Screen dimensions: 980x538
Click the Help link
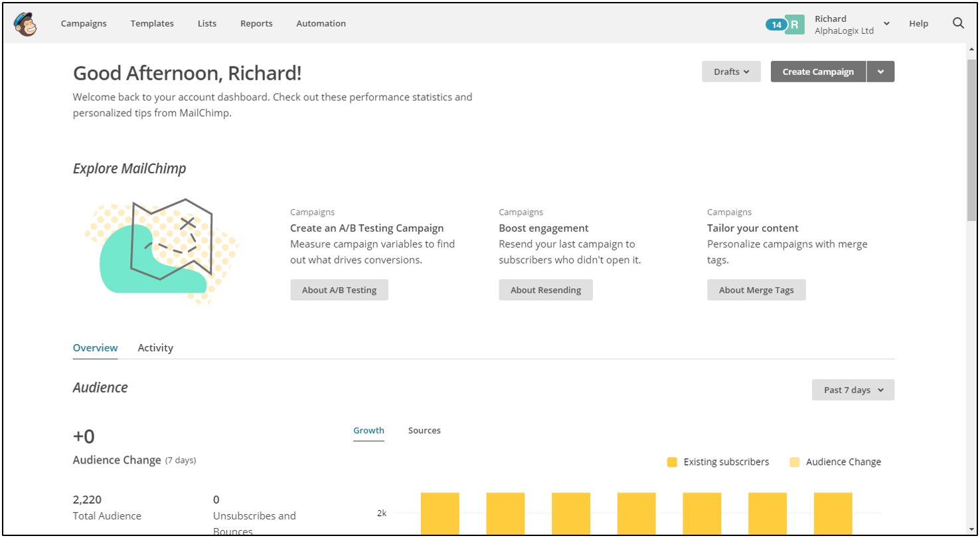tap(918, 23)
